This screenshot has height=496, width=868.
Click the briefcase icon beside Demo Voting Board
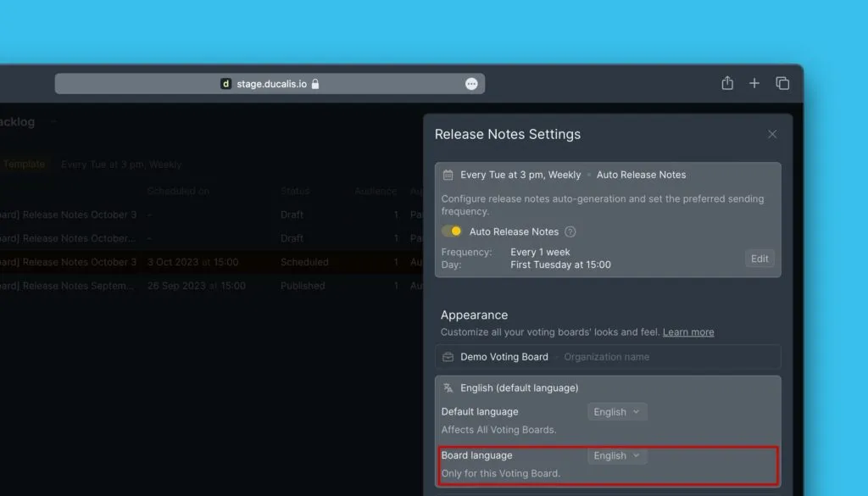point(448,357)
